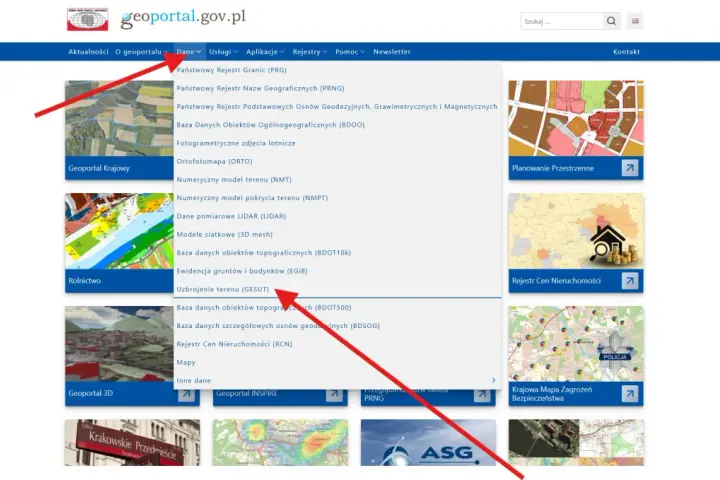This screenshot has height=480, width=720.
Task: Click the Krakowskie Przedmieście street sign thumbnail
Action: click(132, 443)
